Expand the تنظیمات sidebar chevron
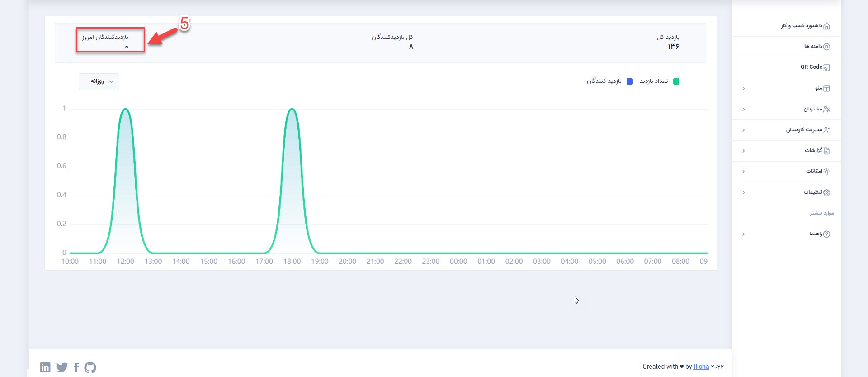 [743, 192]
